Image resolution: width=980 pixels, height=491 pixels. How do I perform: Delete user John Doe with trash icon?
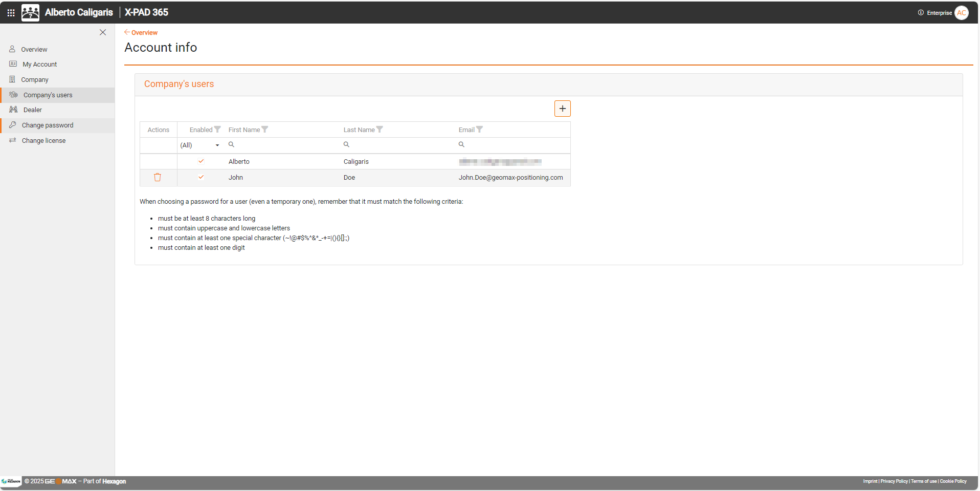158,177
